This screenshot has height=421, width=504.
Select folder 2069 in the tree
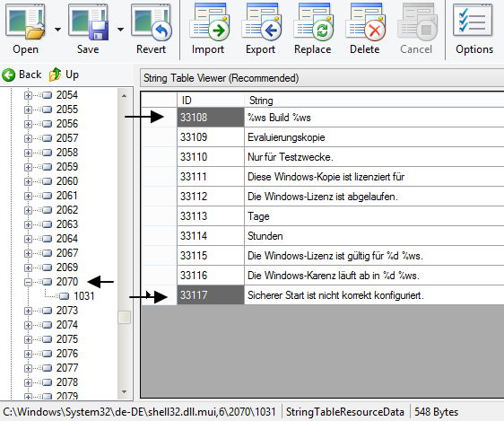point(60,268)
